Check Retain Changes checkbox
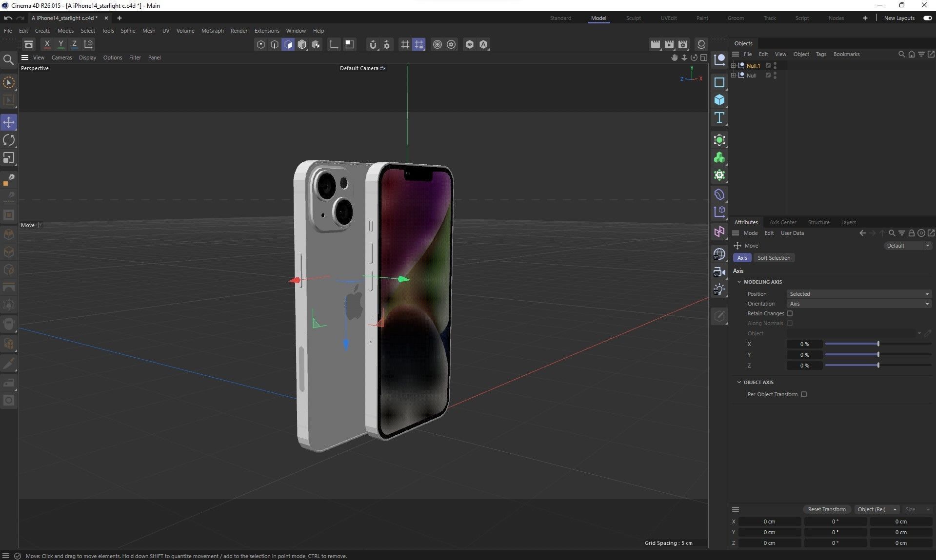Viewport: 936px width, 560px height. [x=790, y=313]
